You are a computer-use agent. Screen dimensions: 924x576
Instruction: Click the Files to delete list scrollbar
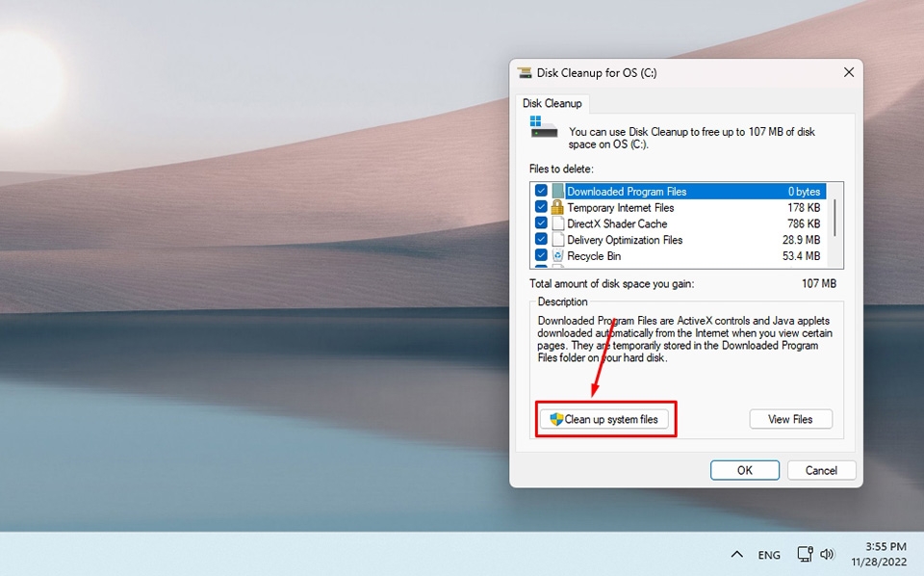click(834, 217)
